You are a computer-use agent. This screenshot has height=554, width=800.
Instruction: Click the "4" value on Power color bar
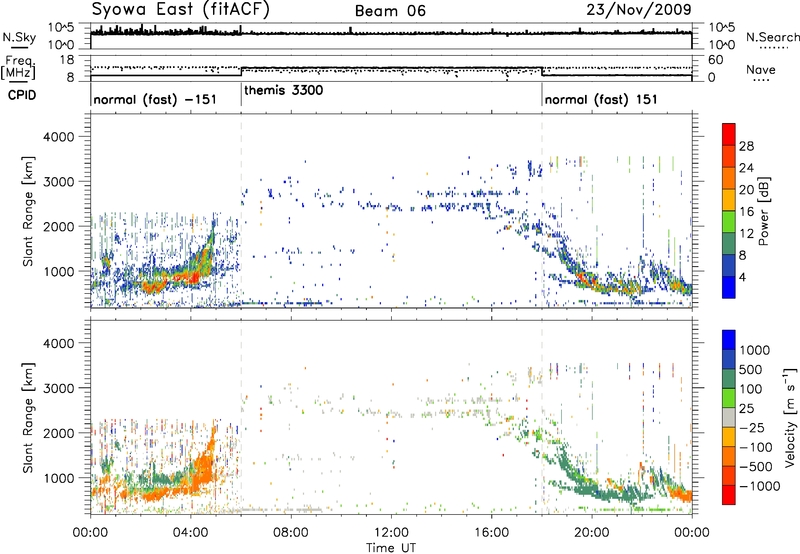pos(744,278)
